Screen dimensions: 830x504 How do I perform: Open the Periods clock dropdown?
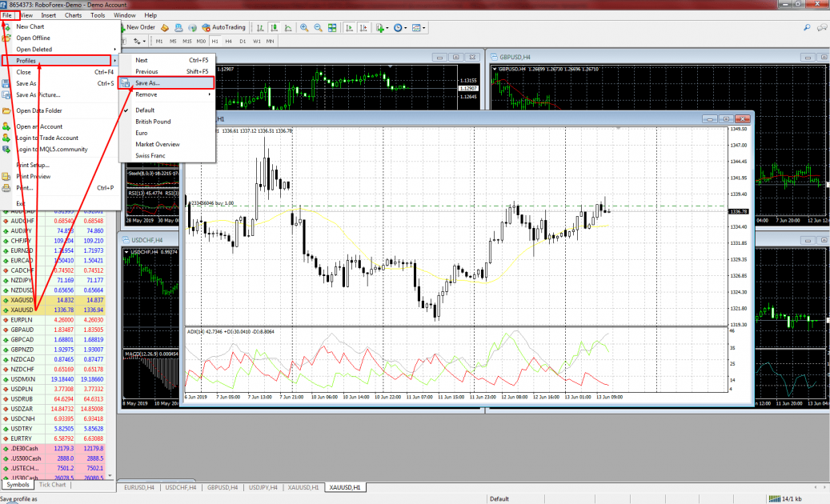pos(400,27)
